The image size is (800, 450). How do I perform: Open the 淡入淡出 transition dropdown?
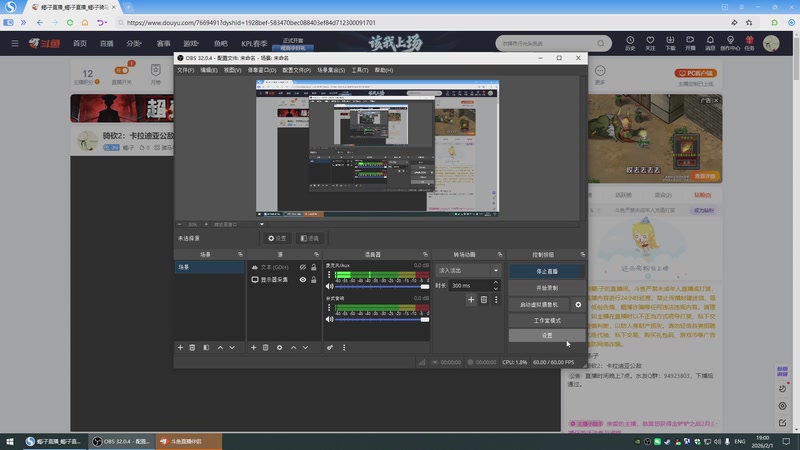coord(468,270)
